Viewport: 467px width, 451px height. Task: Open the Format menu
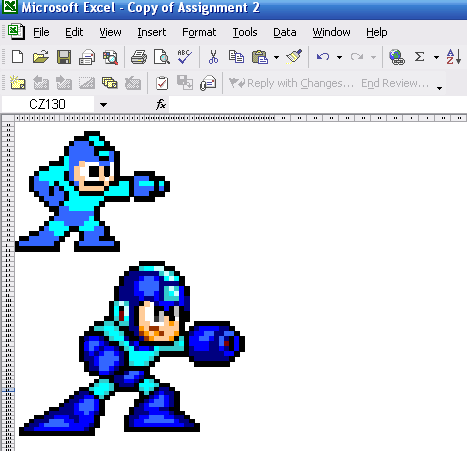(199, 32)
